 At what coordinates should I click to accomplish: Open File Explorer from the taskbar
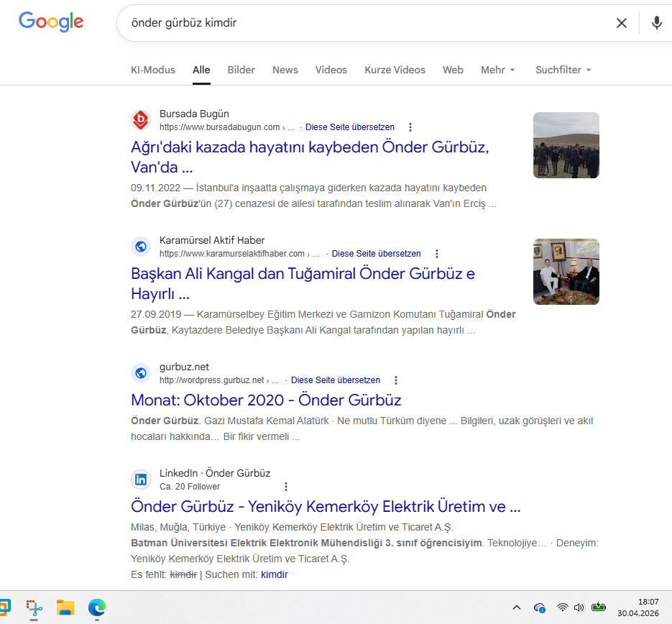coord(65,607)
